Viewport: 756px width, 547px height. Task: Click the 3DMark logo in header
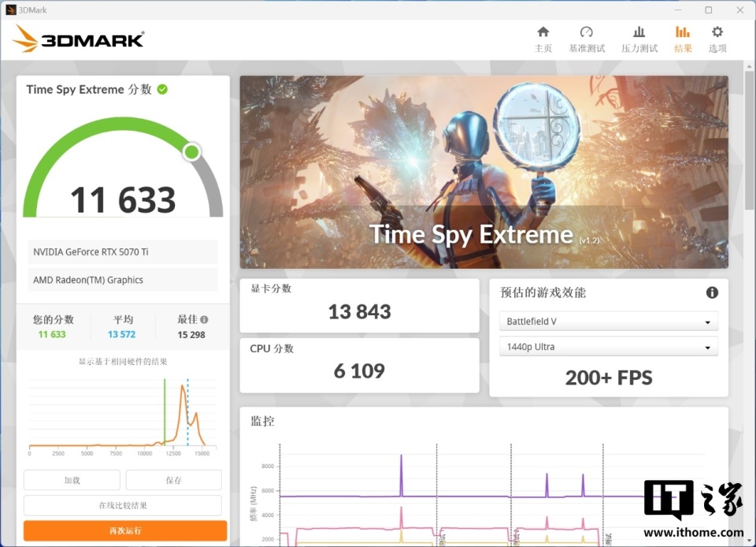[x=79, y=39]
